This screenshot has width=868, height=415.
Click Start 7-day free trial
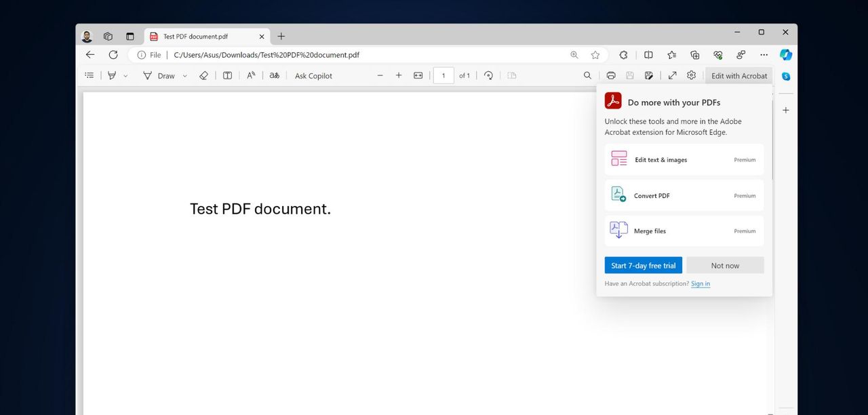tap(644, 265)
